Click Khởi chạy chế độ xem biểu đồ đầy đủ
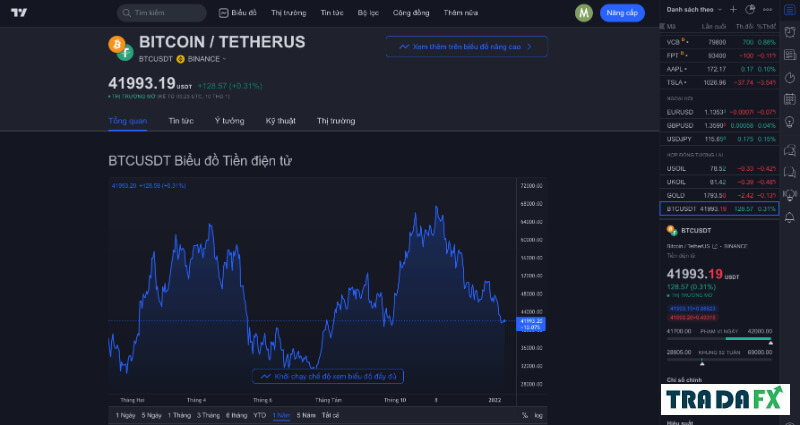The image size is (800, 425). [328, 377]
